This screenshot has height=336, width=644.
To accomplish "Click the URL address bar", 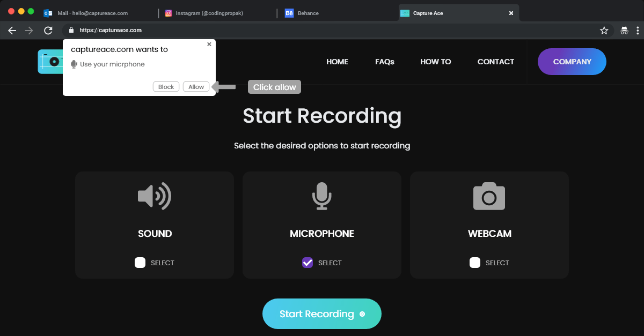I will click(x=322, y=31).
